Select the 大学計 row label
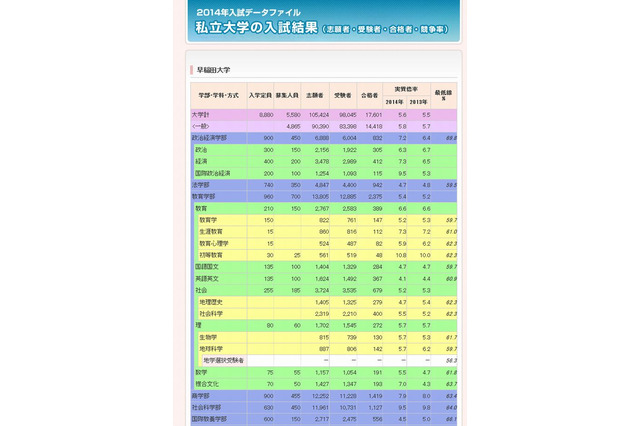The height and width of the screenshot is (426, 640). click(200, 115)
